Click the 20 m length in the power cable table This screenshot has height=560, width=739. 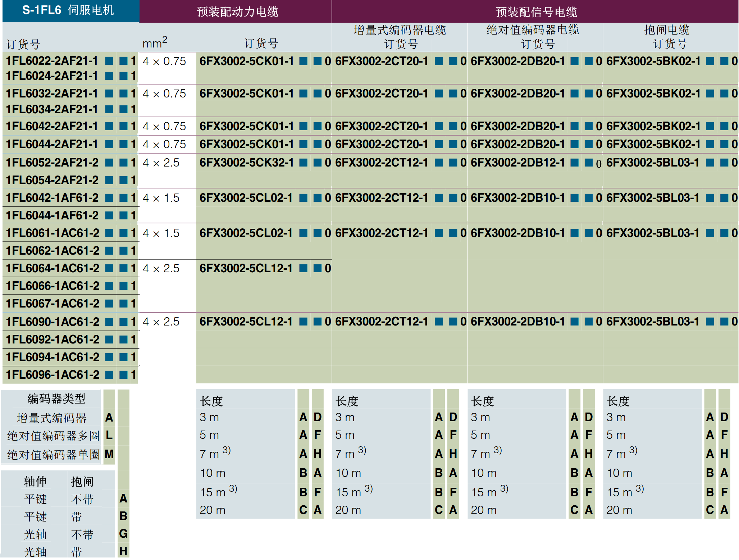point(213,510)
